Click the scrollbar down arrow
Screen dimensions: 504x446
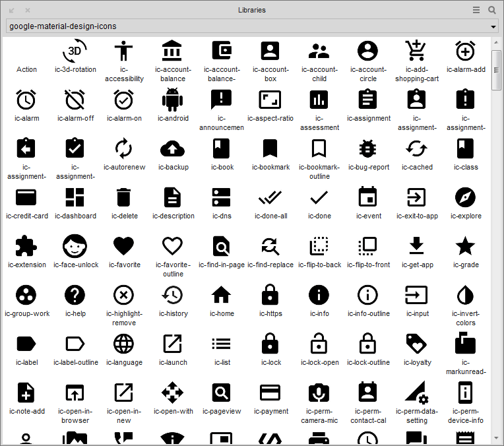[496, 438]
